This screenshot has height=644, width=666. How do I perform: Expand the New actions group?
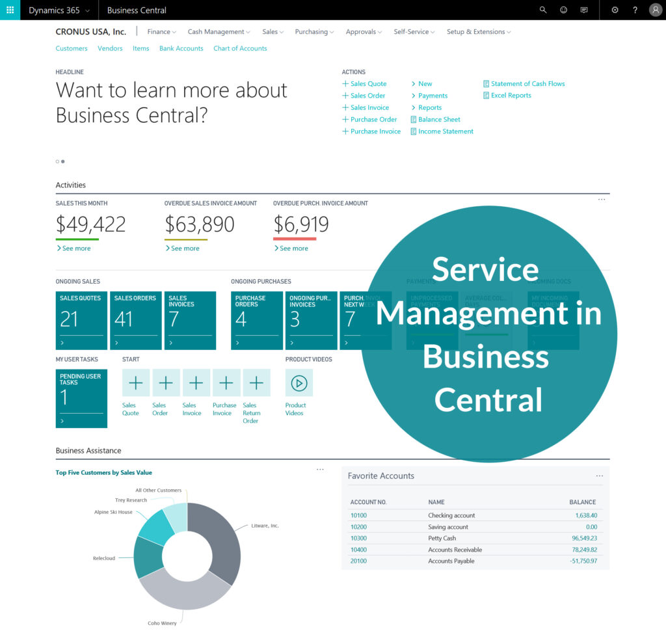tap(421, 84)
